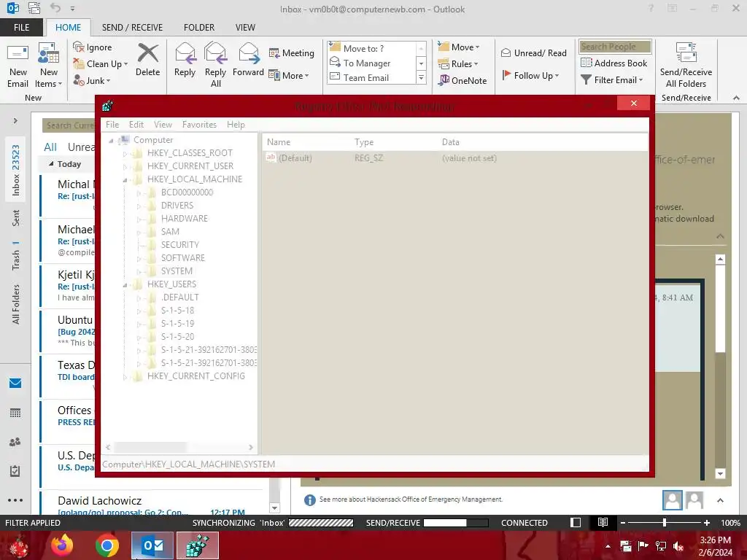Viewport: 747px width, 560px height.
Task: Open the Filter Email dropdown
Action: pos(612,80)
